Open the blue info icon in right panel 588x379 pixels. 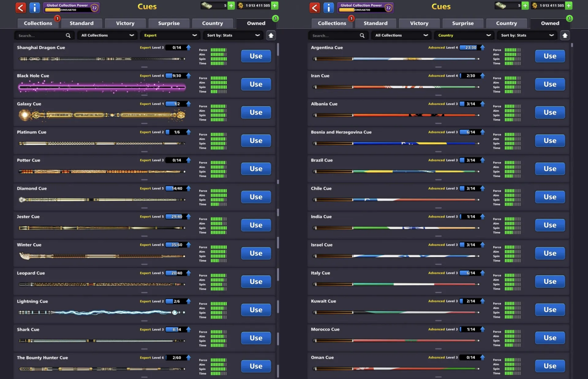coord(329,7)
